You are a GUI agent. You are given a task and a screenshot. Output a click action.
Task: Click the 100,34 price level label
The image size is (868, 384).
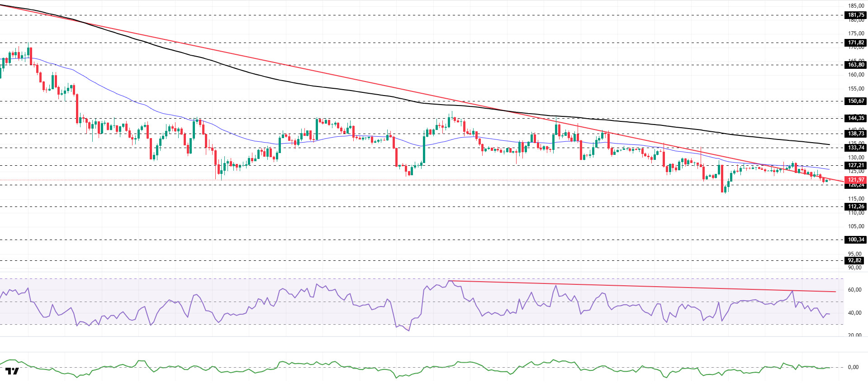pos(855,240)
